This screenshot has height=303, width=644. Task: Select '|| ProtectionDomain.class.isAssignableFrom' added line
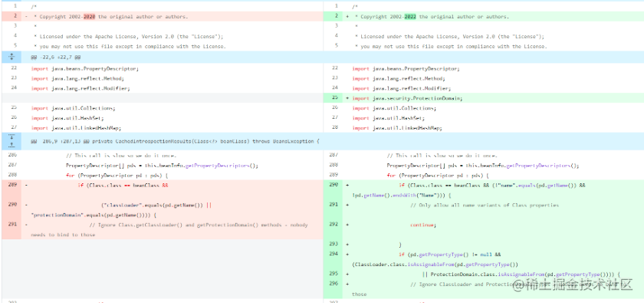click(x=521, y=274)
